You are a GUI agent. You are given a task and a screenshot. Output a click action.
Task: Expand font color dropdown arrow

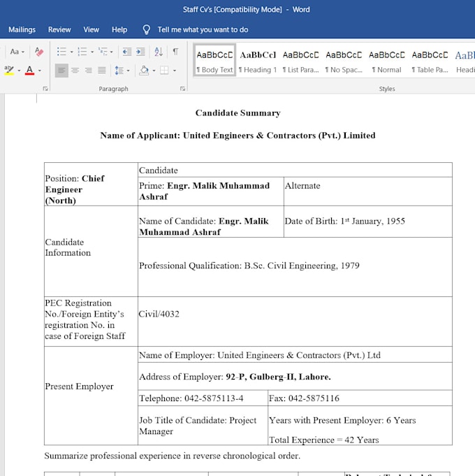(x=39, y=71)
